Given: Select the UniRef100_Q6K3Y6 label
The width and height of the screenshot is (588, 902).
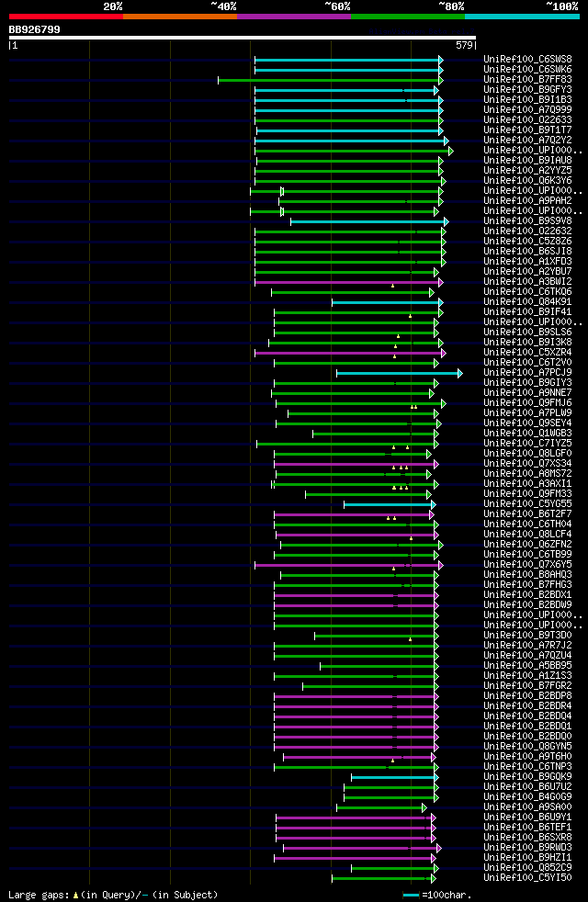Looking at the screenshot, I should [x=527, y=181].
